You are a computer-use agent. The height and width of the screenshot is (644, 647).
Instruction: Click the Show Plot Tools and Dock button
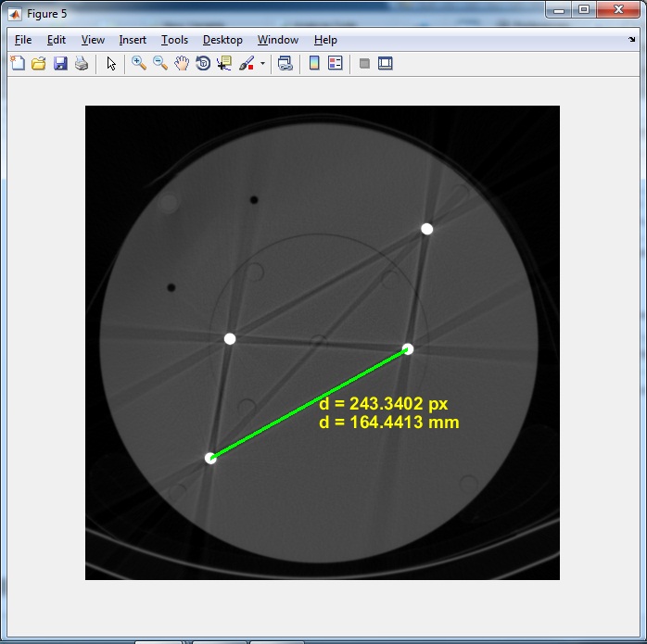386,64
